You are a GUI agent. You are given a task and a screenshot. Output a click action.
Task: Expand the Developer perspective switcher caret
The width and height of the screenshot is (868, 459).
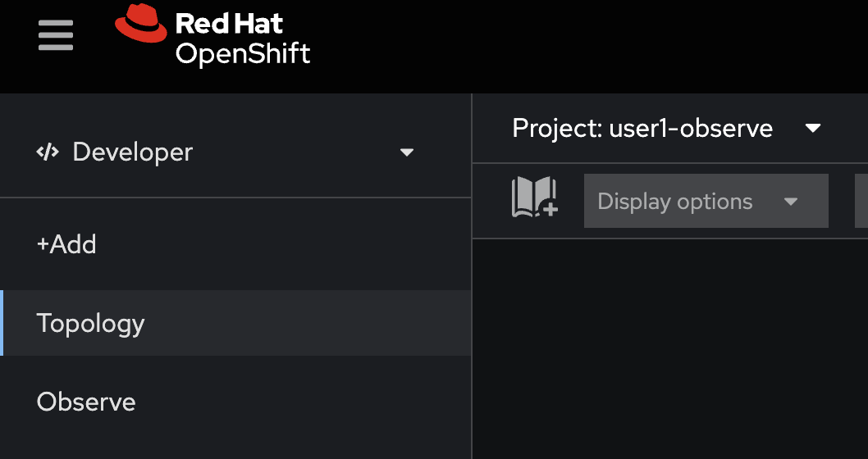pos(407,152)
